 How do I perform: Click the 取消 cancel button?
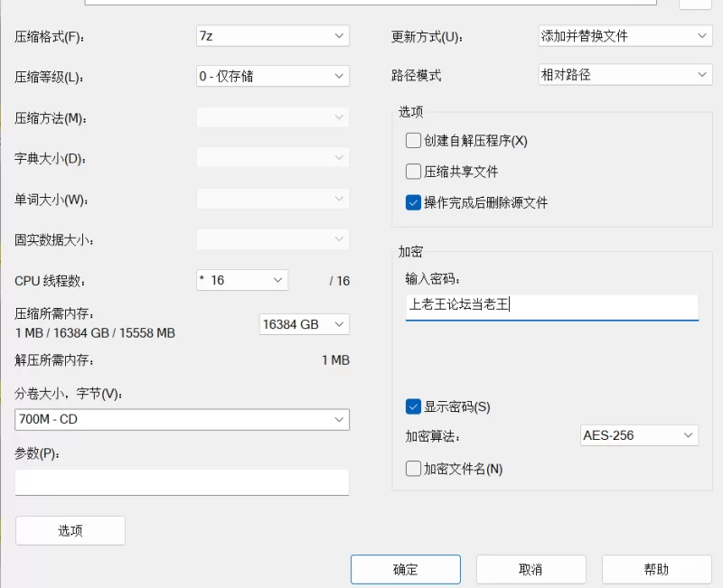tap(531, 569)
